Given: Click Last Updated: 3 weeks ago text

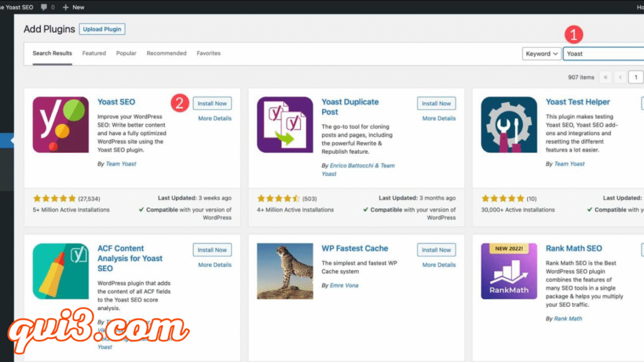Looking at the screenshot, I should tap(195, 198).
